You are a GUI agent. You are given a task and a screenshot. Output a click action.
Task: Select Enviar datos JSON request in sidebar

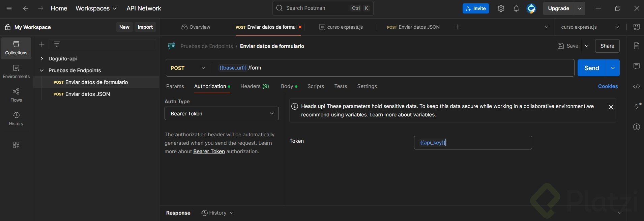87,94
